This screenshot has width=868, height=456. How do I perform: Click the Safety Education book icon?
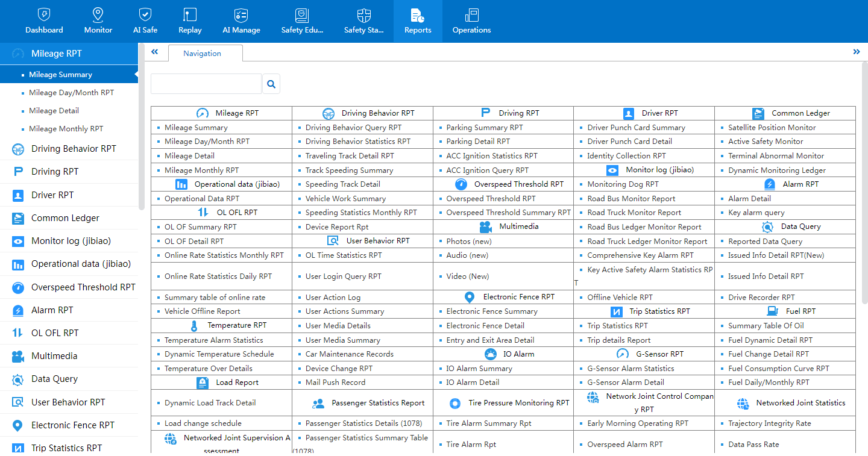click(302, 15)
